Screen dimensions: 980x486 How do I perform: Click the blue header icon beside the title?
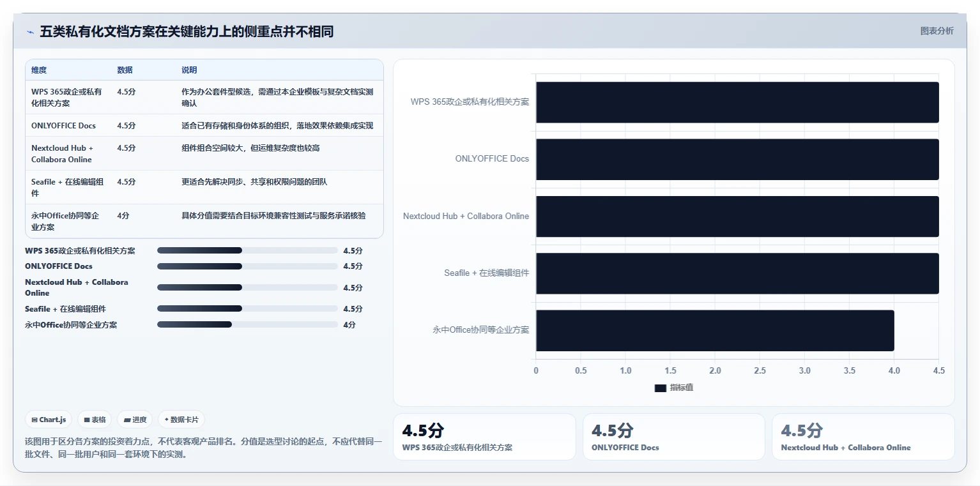[30, 32]
